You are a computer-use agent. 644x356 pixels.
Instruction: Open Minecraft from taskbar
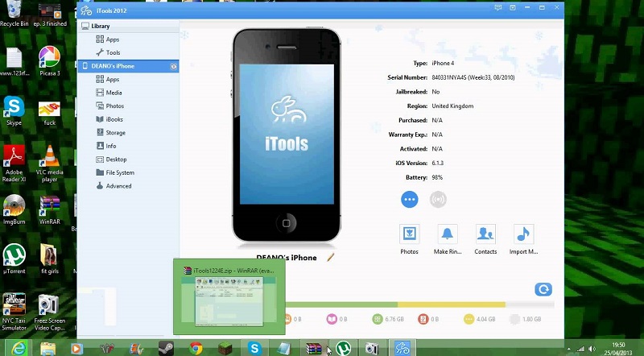[x=225, y=348]
